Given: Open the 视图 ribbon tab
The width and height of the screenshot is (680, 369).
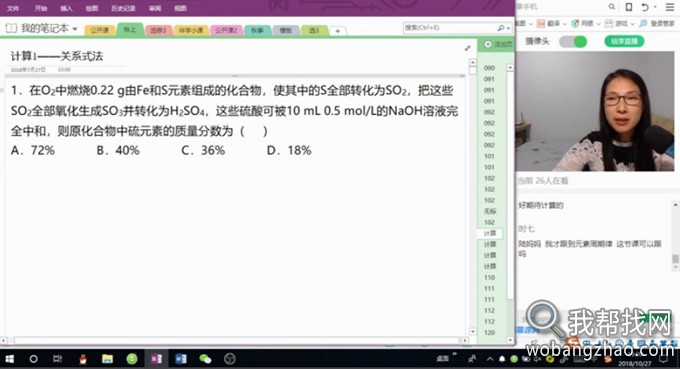Looking at the screenshot, I should (180, 8).
